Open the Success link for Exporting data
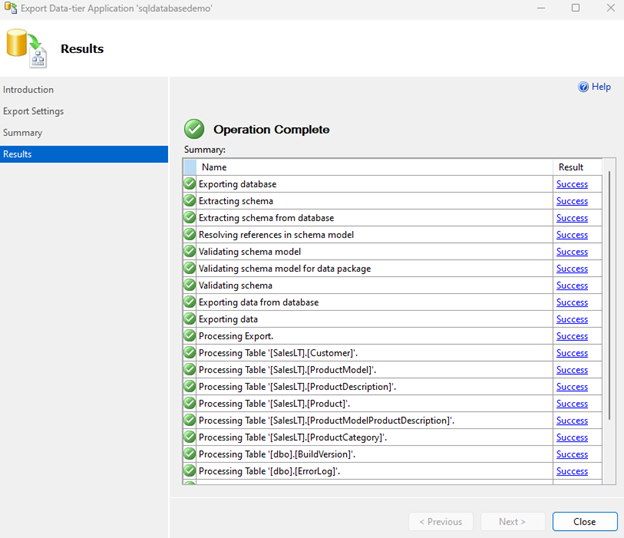Viewport: 624px width, 538px height. (x=572, y=319)
